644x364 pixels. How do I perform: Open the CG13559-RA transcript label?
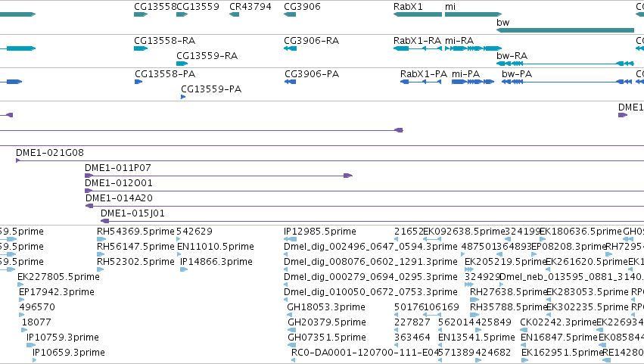207,56
